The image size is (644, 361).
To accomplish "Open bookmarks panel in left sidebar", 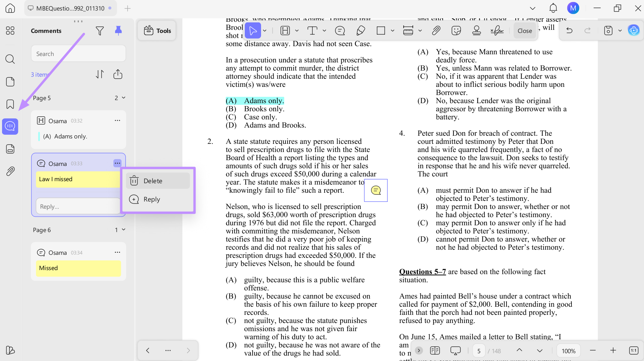I will [x=10, y=104].
